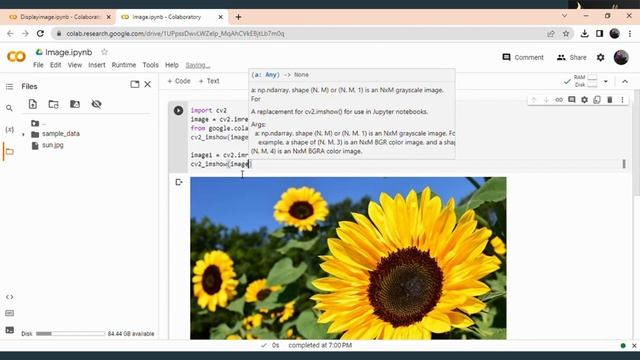Open more cell actions menu
Image resolution: width=640 pixels, height=360 pixels.
point(622,100)
